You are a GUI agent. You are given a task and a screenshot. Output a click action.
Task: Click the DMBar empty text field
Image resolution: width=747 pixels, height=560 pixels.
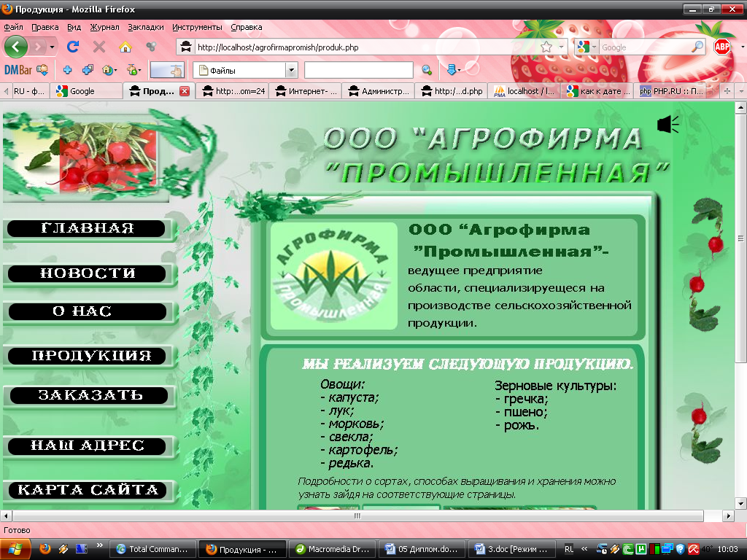pos(358,70)
